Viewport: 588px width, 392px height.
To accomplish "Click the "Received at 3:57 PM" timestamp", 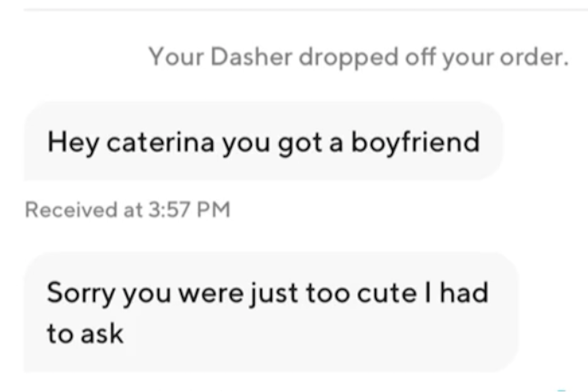I will point(128,210).
